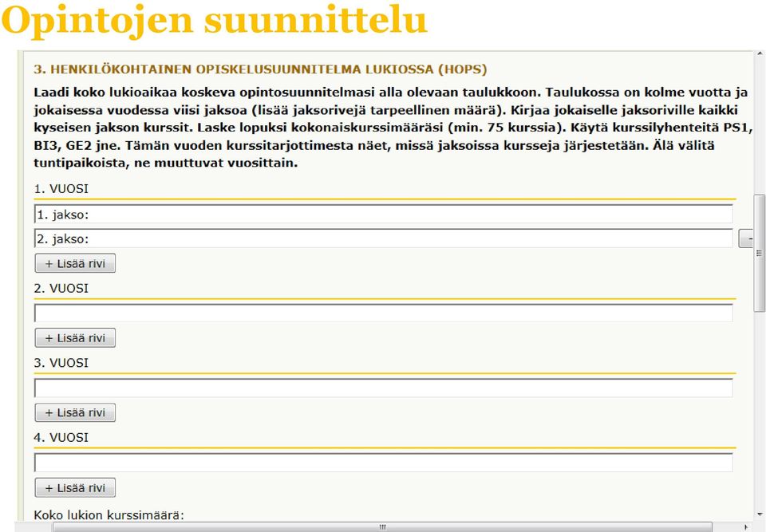Image resolution: width=766 pixels, height=532 pixels.
Task: Click the input field under 2. VUOSI
Action: (x=384, y=313)
